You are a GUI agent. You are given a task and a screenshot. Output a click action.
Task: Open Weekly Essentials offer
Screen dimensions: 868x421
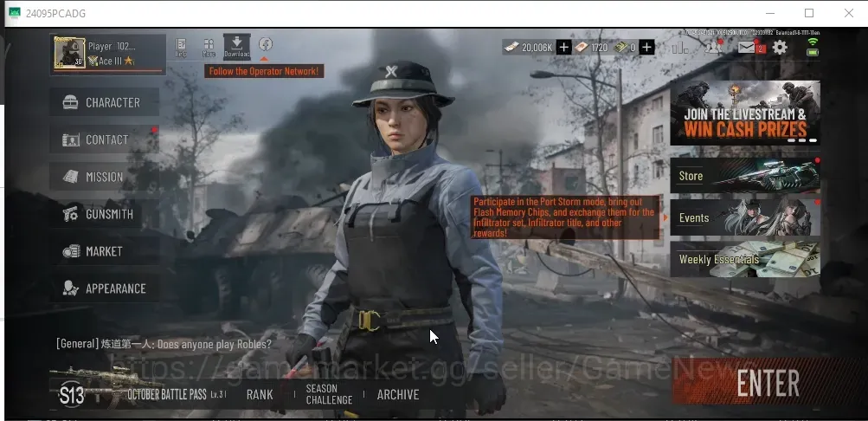click(x=745, y=259)
